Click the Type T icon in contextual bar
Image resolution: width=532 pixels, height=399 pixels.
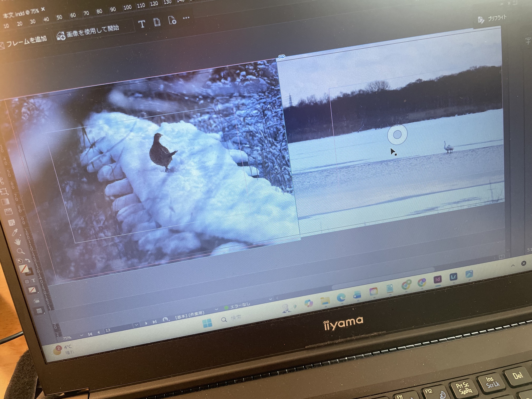pos(142,24)
